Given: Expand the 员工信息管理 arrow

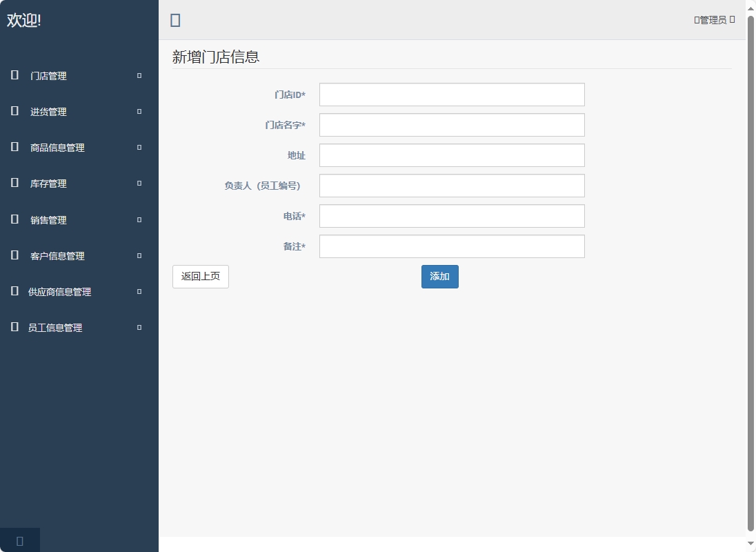Looking at the screenshot, I should [139, 327].
